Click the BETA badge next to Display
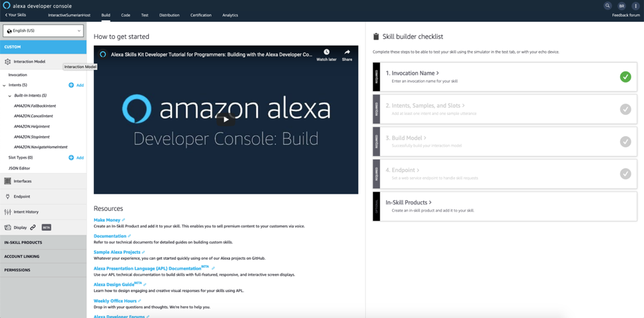The height and width of the screenshot is (318, 644). [x=46, y=227]
